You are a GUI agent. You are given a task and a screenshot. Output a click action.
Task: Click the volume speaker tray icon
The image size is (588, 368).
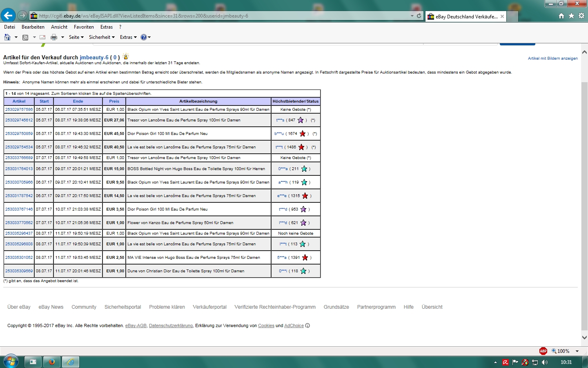[545, 362]
